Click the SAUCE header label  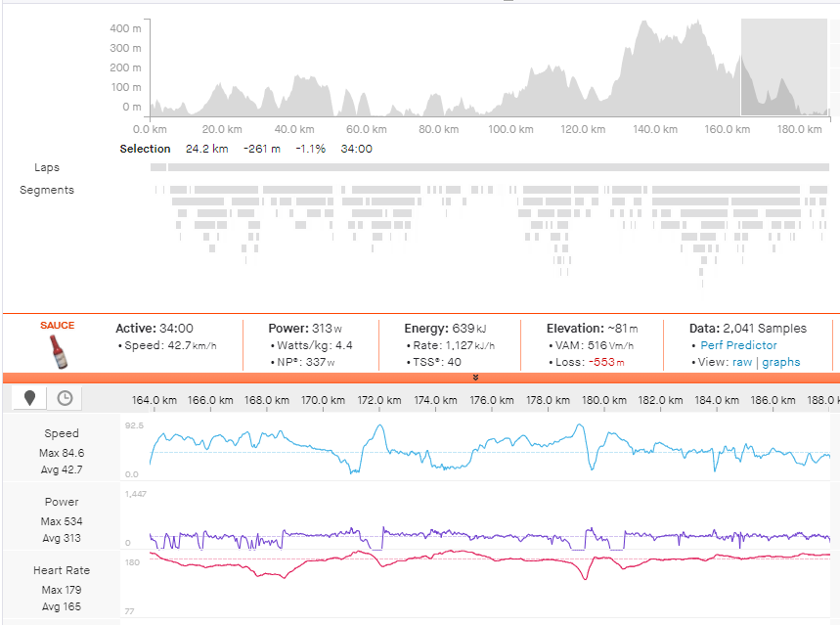[x=56, y=326]
